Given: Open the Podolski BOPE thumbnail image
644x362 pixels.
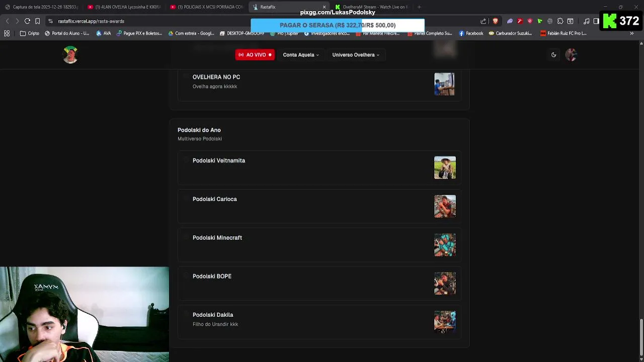Looking at the screenshot, I should [445, 283].
